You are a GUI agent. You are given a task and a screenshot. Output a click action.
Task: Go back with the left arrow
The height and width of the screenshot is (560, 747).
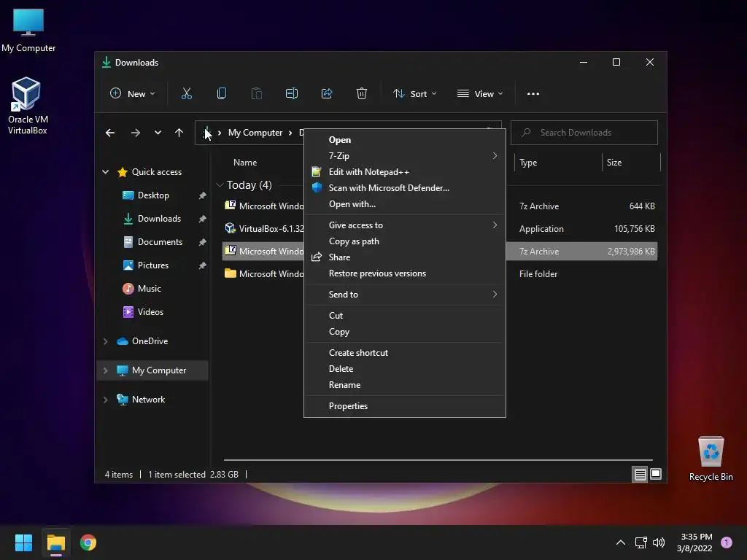(x=110, y=133)
